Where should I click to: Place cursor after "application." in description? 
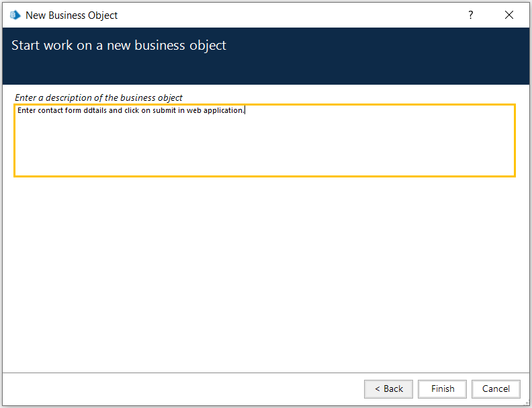(x=245, y=110)
